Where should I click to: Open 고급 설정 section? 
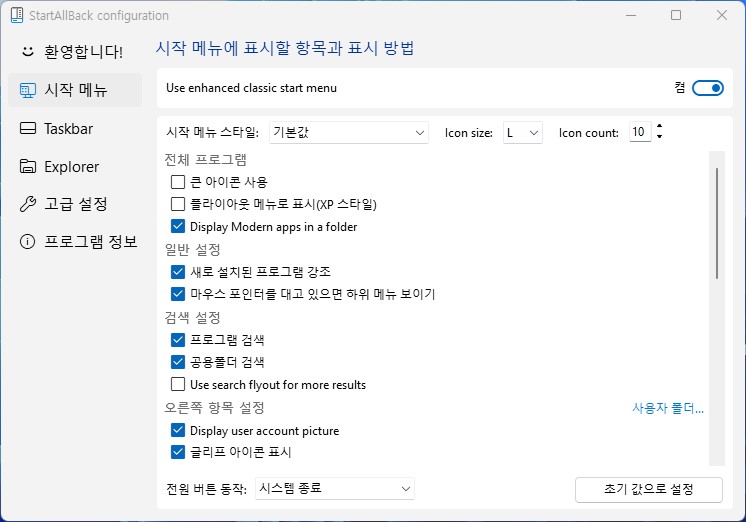click(75, 204)
